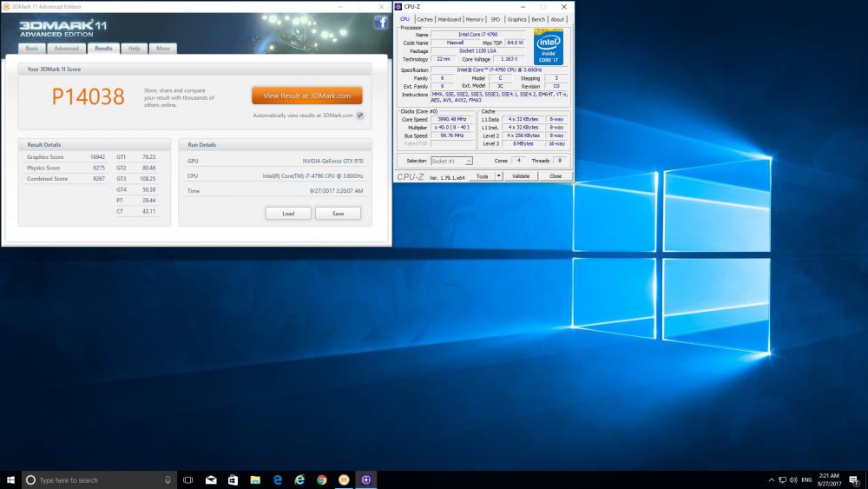The width and height of the screenshot is (868, 489).
Task: Open File Explorer from the taskbar
Action: pyautogui.click(x=255, y=479)
